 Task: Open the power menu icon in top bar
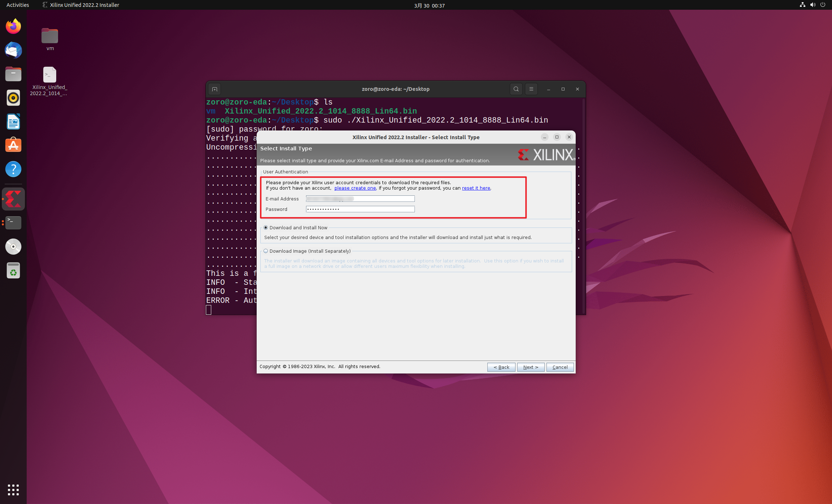823,5
